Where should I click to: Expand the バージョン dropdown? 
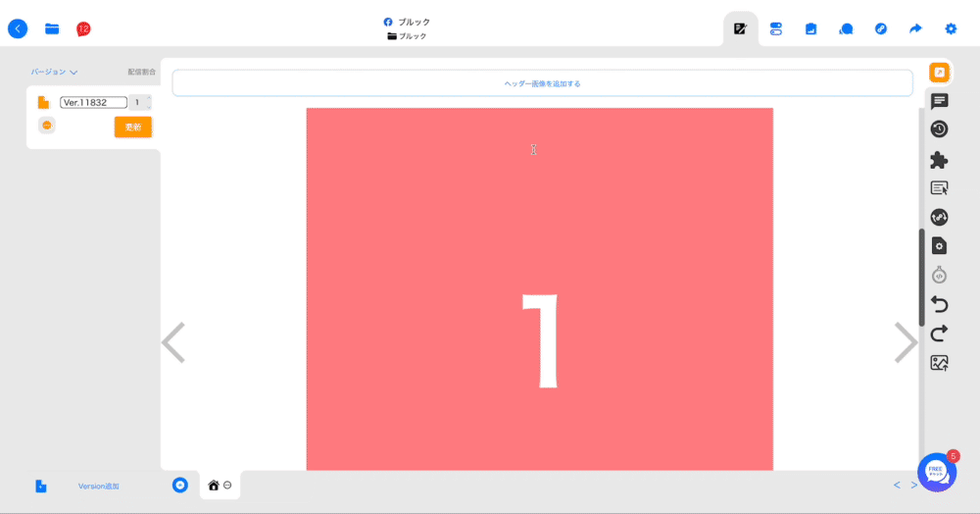(54, 72)
